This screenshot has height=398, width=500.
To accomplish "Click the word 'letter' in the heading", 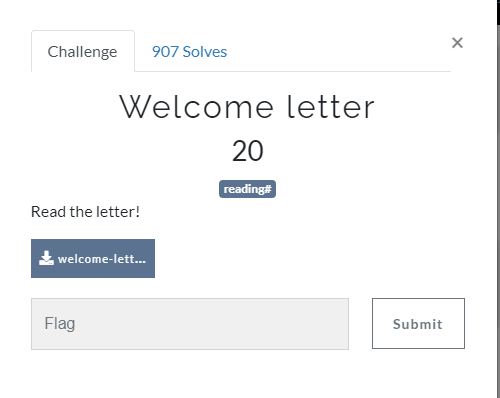I will click(331, 107).
